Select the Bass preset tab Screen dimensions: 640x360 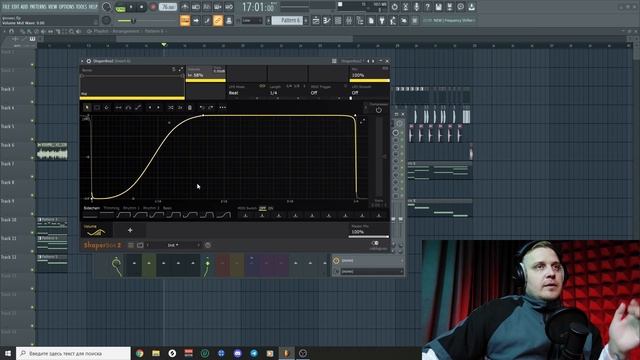[167, 208]
